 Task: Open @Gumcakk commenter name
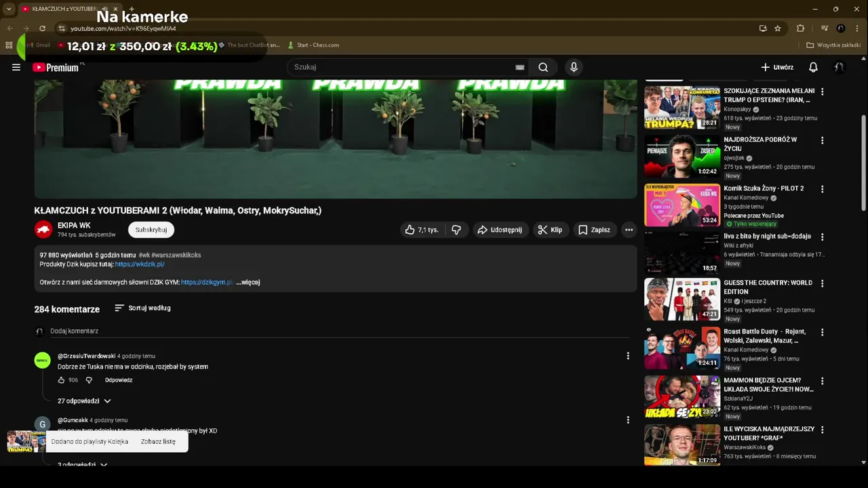click(73, 420)
